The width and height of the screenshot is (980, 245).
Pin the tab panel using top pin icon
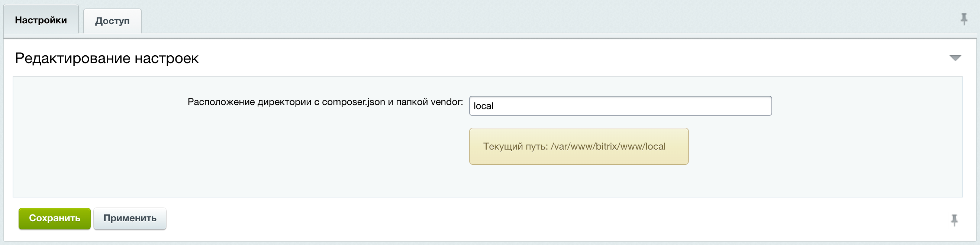click(x=964, y=19)
